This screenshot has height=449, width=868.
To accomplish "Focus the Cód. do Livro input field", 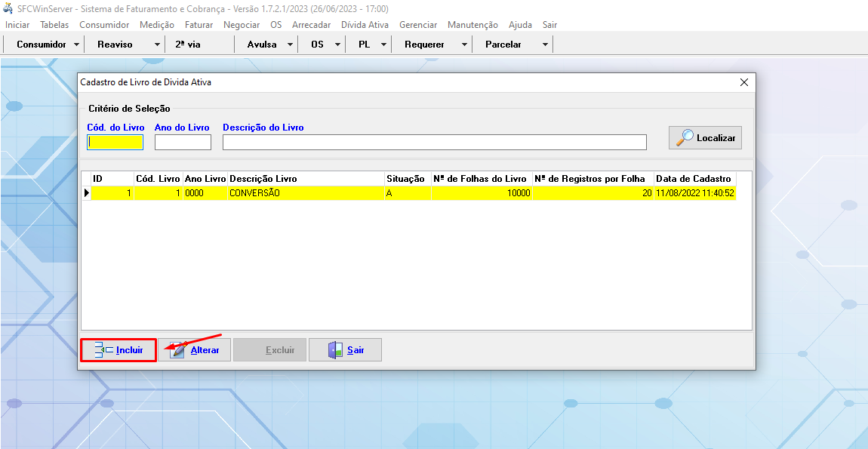I will pos(115,142).
